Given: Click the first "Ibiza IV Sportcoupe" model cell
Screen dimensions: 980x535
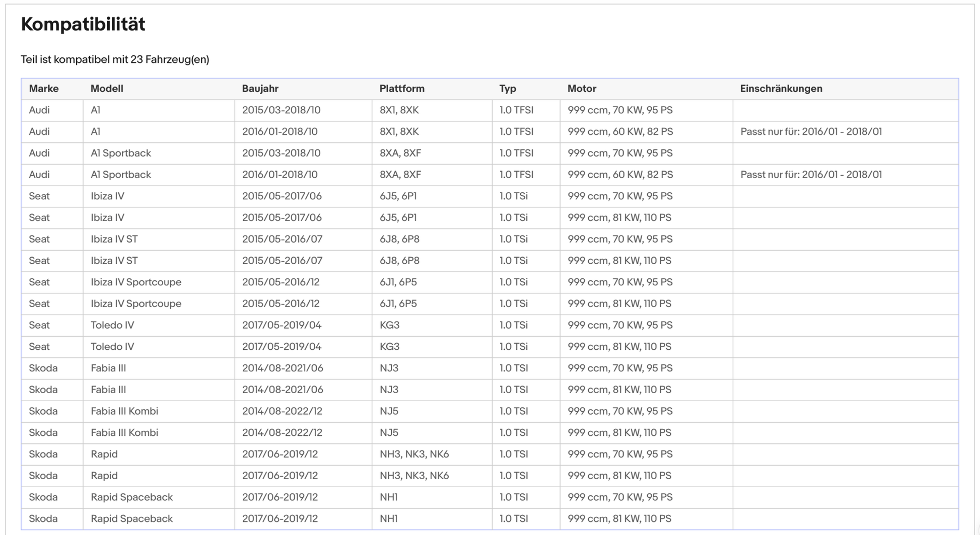Looking at the screenshot, I should pos(136,282).
